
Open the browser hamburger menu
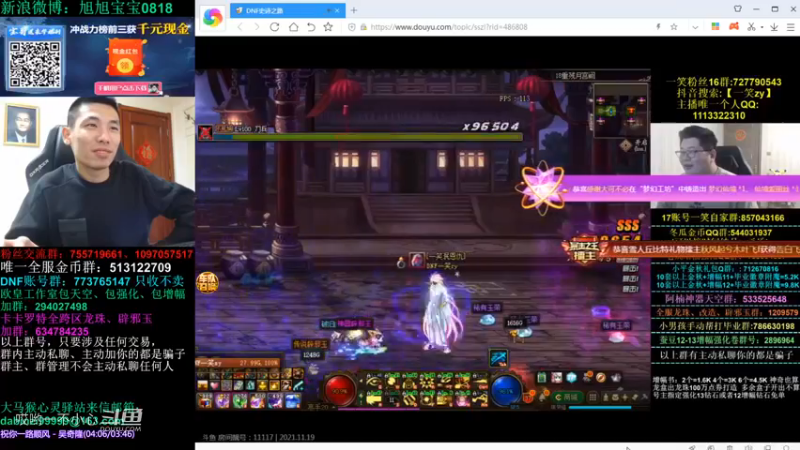point(790,27)
